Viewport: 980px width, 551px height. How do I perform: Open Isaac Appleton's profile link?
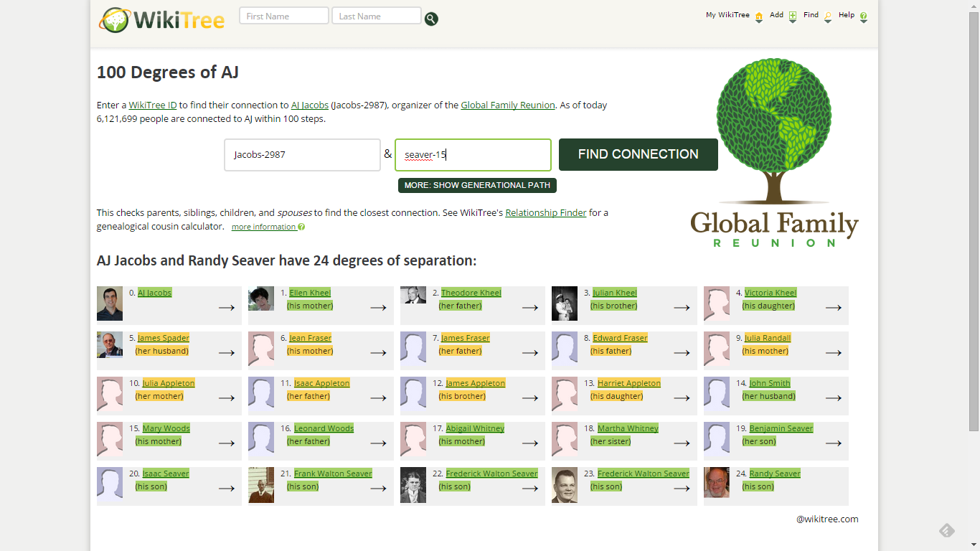tap(322, 383)
